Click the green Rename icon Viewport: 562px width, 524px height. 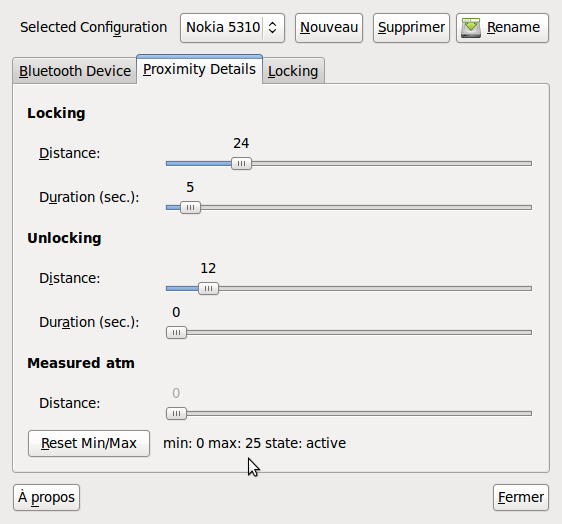pyautogui.click(x=471, y=28)
